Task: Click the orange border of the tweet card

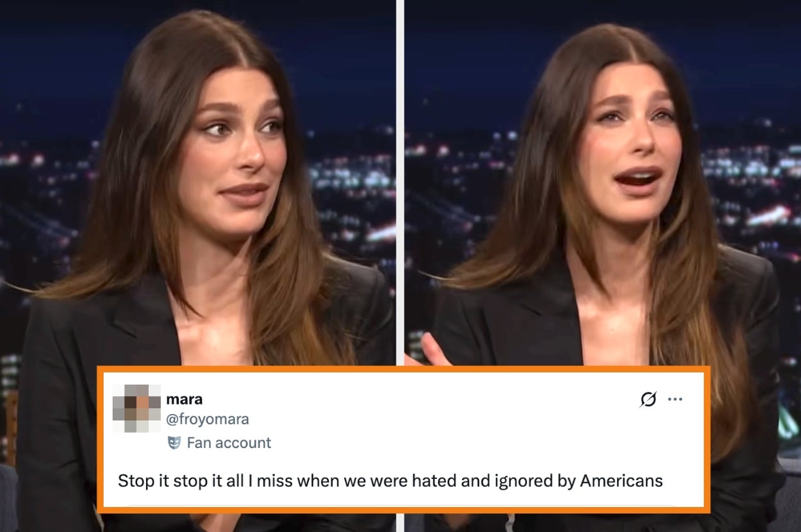Action: point(404,370)
